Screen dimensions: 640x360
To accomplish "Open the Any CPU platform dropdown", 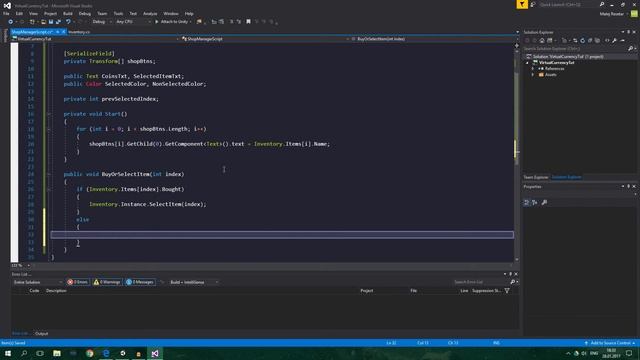I will pyautogui.click(x=133, y=22).
